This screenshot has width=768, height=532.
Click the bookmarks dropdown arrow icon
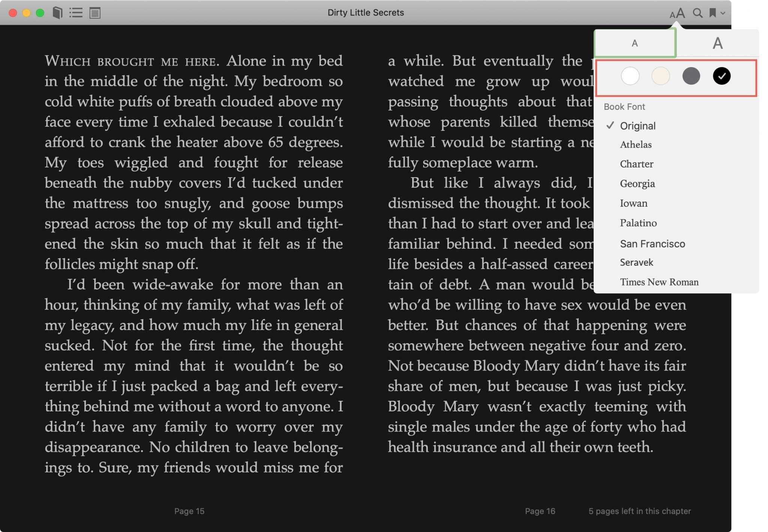(724, 12)
